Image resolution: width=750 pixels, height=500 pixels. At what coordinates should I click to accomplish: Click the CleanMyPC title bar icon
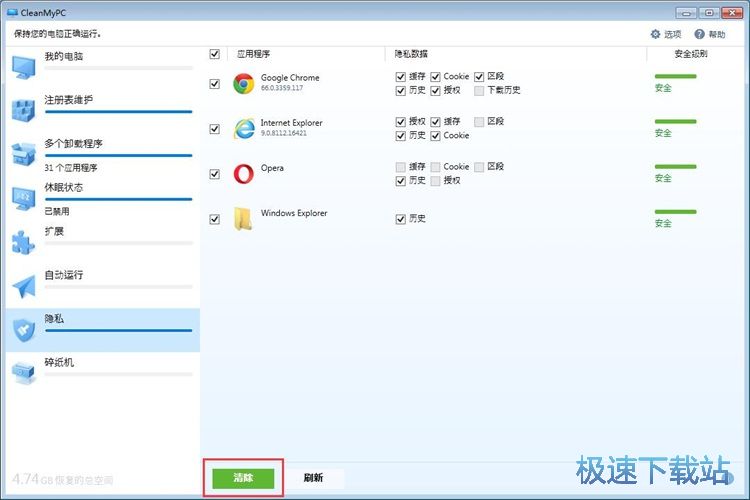click(x=12, y=12)
